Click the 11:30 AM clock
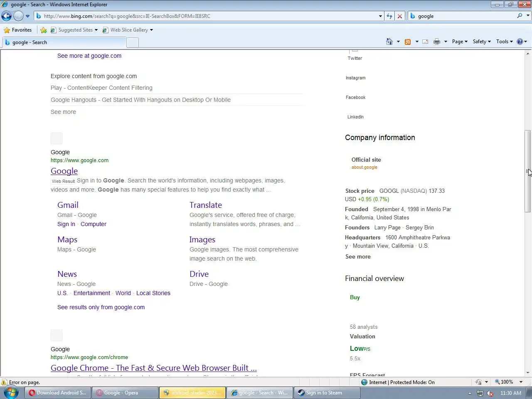532x399 pixels. 510,393
